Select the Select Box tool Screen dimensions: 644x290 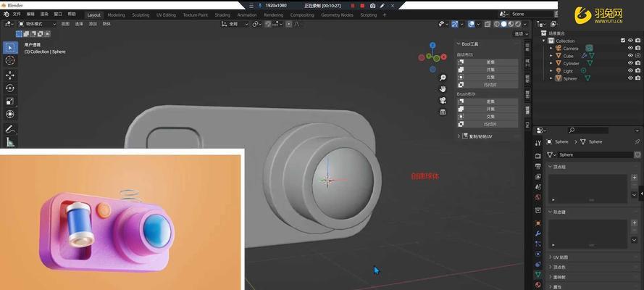tap(10, 48)
